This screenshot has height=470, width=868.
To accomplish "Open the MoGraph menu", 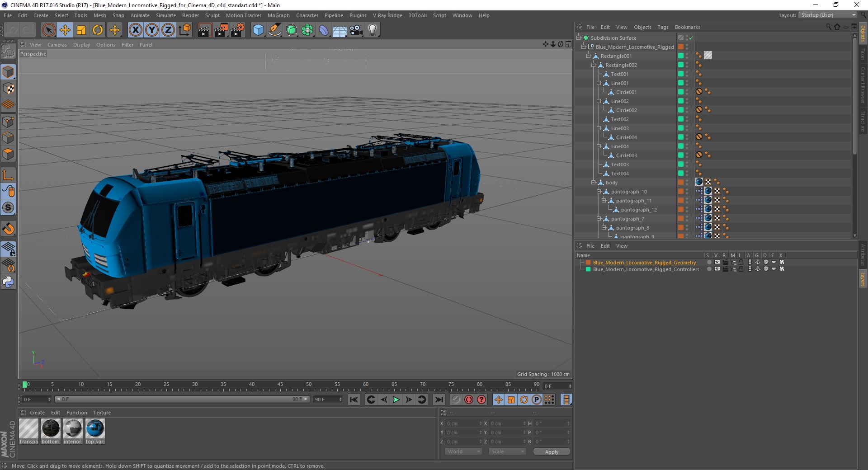I will [x=278, y=15].
